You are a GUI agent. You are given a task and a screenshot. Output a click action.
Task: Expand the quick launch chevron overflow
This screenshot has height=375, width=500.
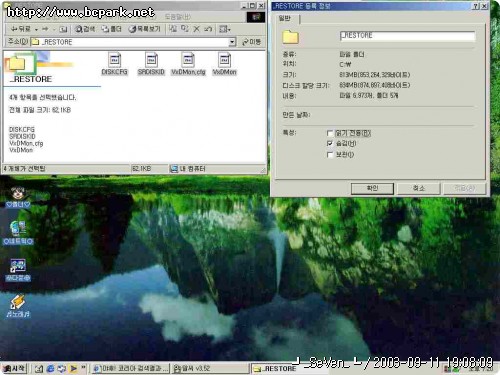tap(83, 367)
